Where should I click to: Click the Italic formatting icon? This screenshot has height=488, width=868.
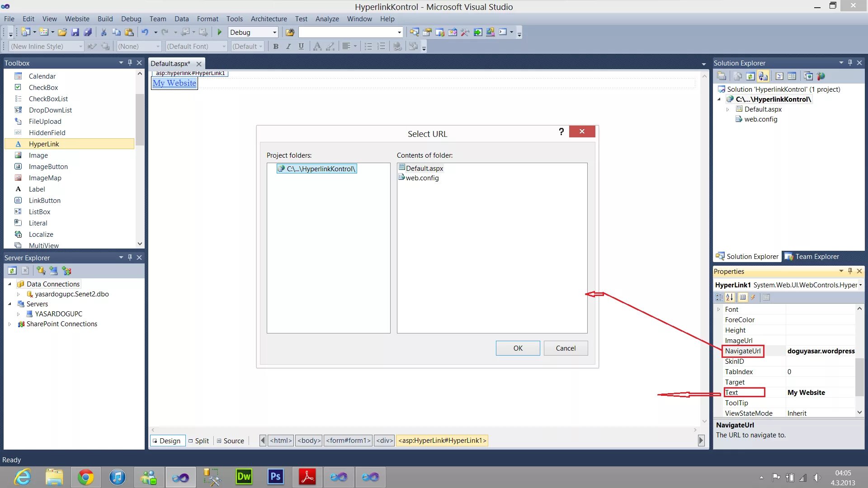point(288,46)
